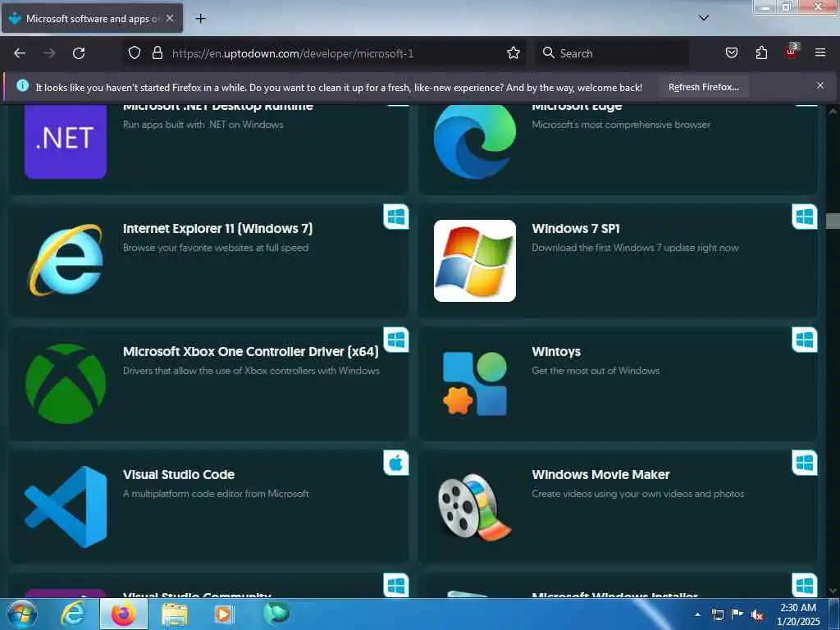
Task: Select the Microsoft software and apps tab
Action: [x=92, y=18]
